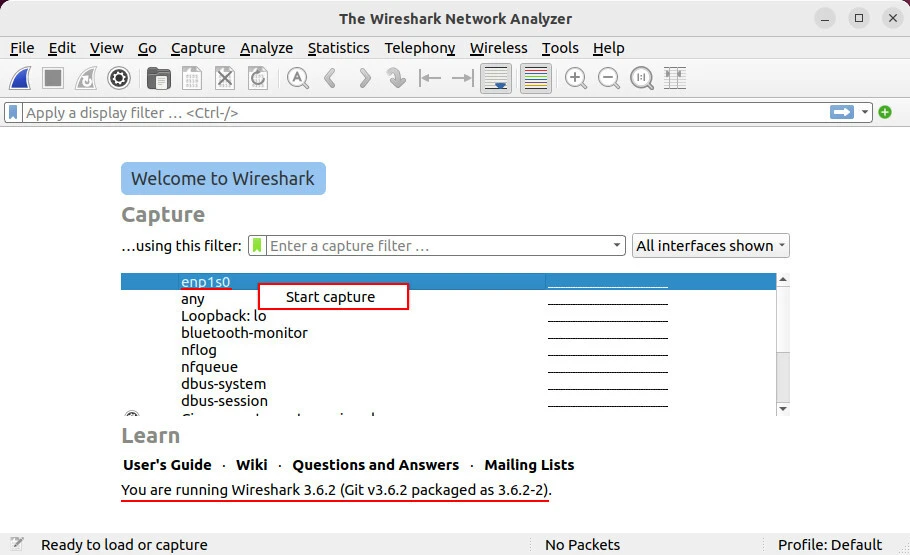The height and width of the screenshot is (555, 910).
Task: Select the enp1s0 interface
Action: tap(449, 282)
